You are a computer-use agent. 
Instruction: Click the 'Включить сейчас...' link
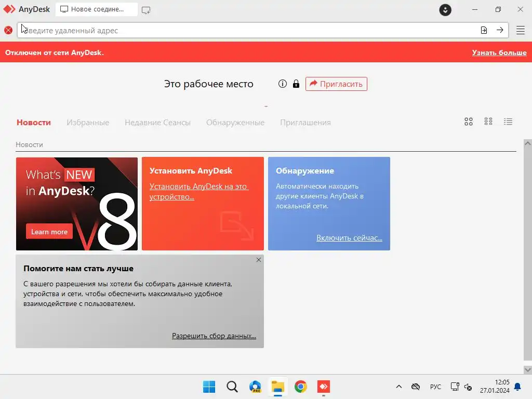click(349, 238)
